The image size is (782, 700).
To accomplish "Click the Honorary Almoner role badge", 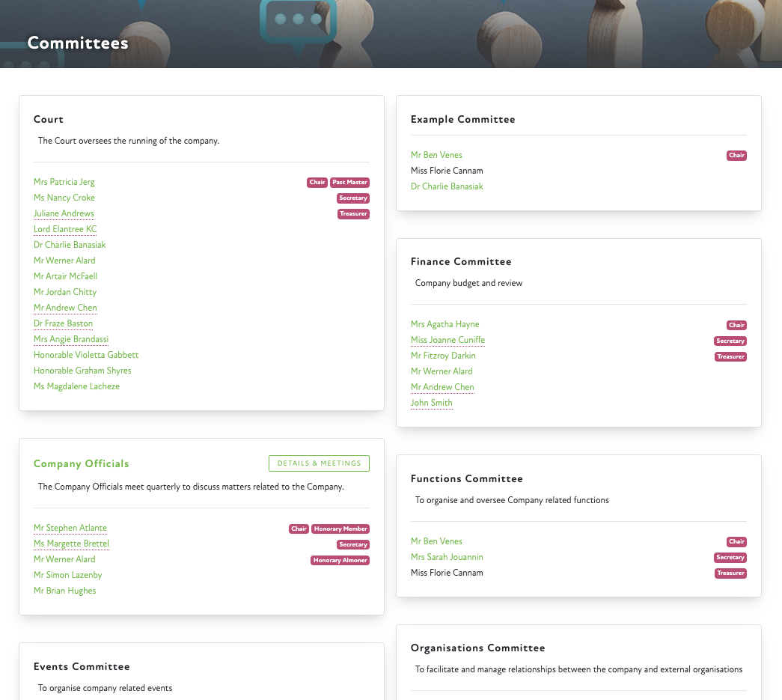I will click(340, 560).
